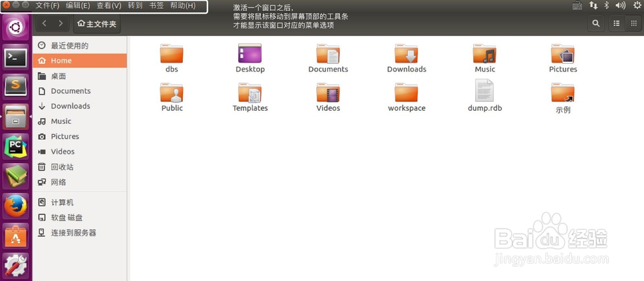Open the Pictures folder icon
Screen dimensions: 644x281
563,53
